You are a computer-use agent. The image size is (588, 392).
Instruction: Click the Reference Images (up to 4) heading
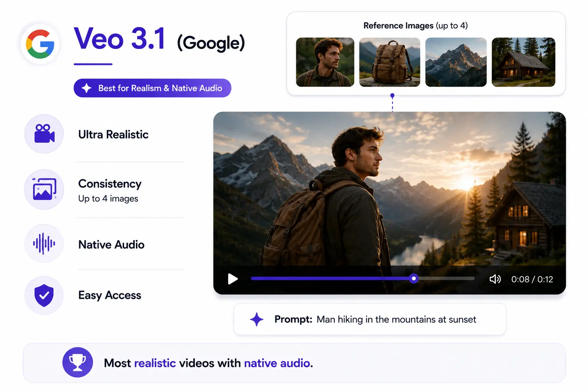tap(416, 26)
